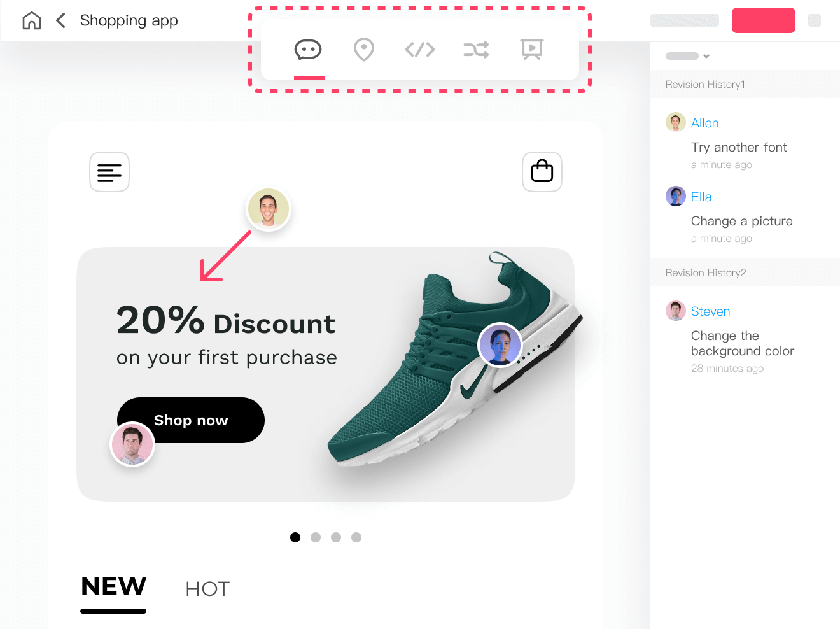
Task: Open the shuffle flow icon
Action: (476, 50)
